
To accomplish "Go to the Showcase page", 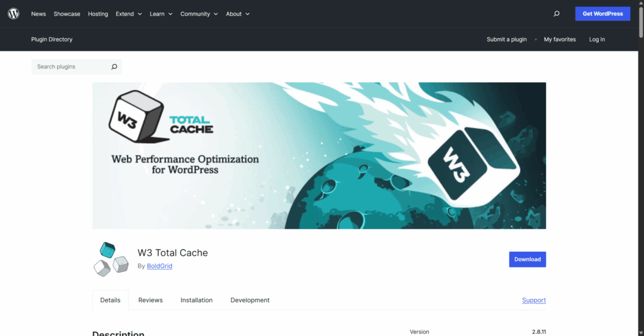I will (x=67, y=14).
